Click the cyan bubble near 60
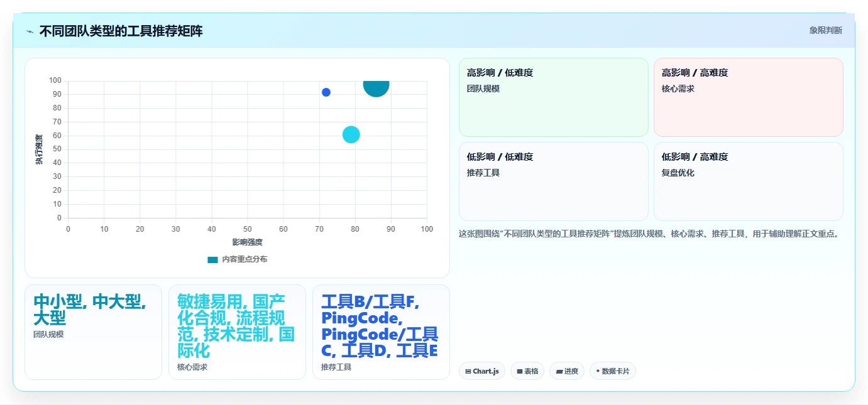Screen dimensions: 868x405 click(x=351, y=134)
